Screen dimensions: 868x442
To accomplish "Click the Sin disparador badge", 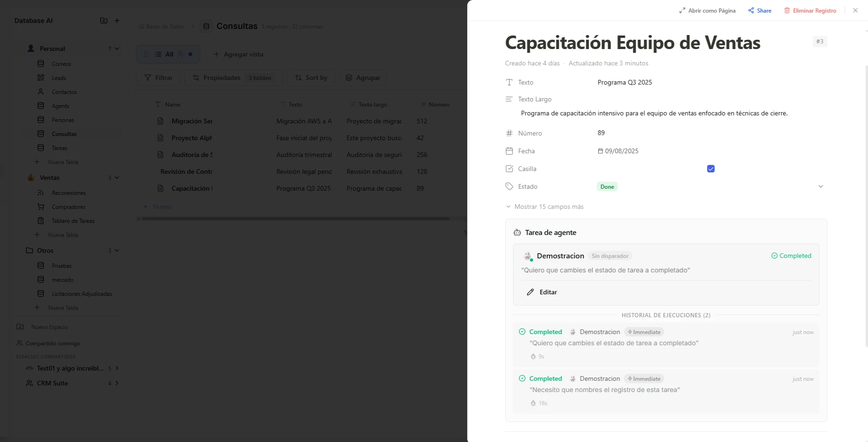I will tap(610, 256).
